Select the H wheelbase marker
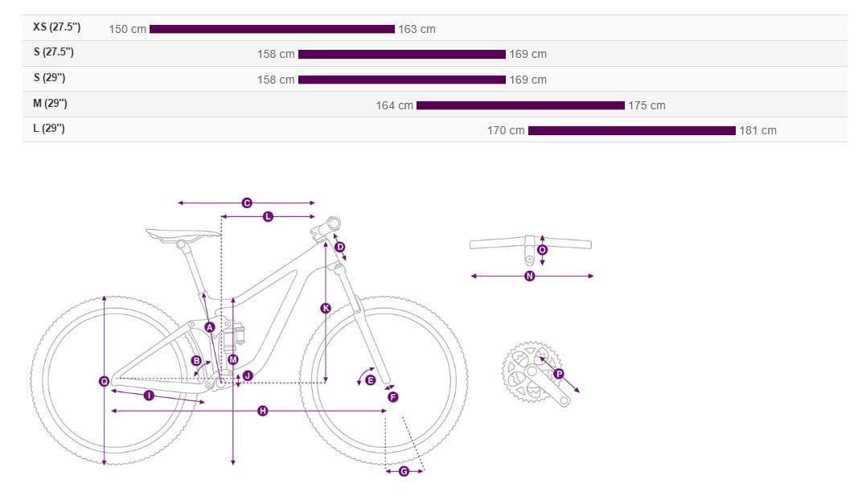The image size is (858, 504). click(x=262, y=412)
